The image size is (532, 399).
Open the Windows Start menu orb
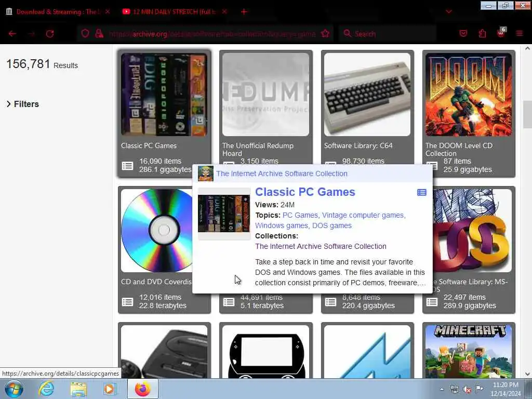pos(14,389)
